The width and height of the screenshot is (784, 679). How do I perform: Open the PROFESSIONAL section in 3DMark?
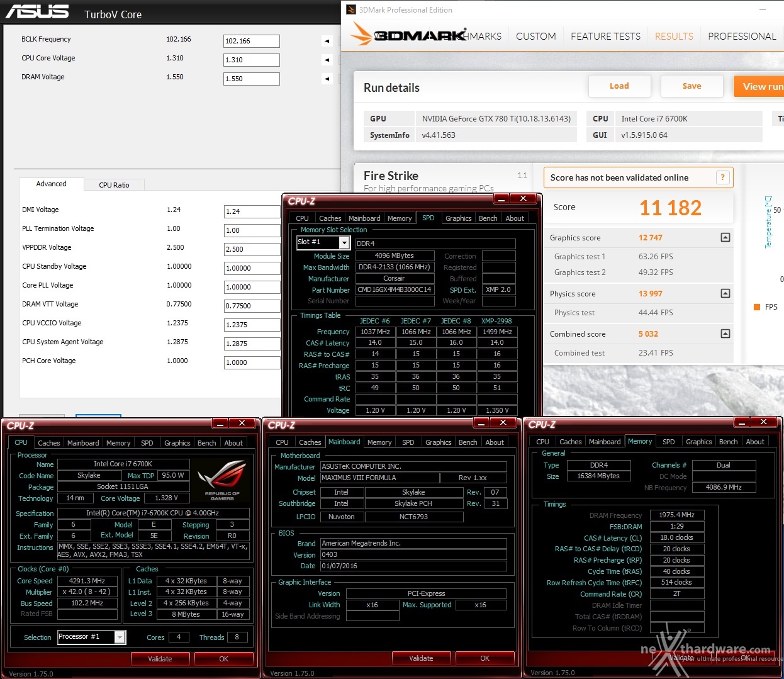tap(742, 36)
